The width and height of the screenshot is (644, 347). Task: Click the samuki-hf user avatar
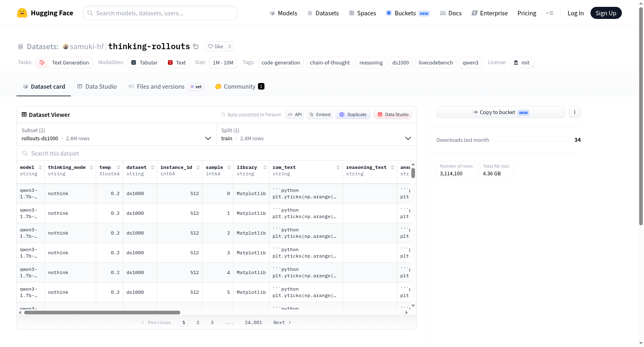coord(66,46)
